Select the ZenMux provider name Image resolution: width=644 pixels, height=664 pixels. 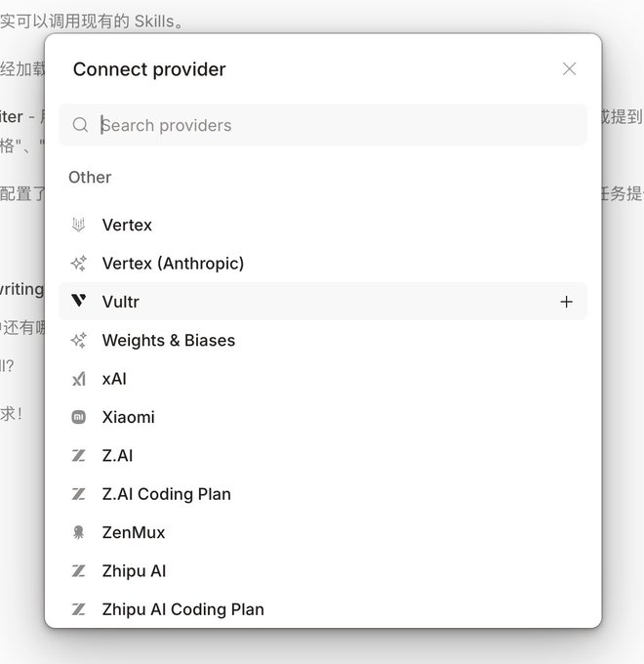click(134, 532)
